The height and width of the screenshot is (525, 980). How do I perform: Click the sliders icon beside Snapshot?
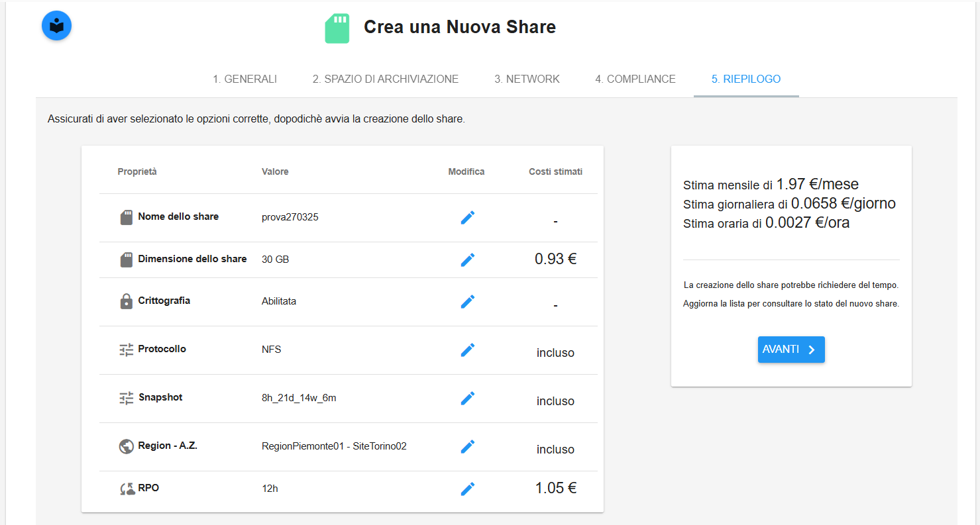click(x=127, y=398)
